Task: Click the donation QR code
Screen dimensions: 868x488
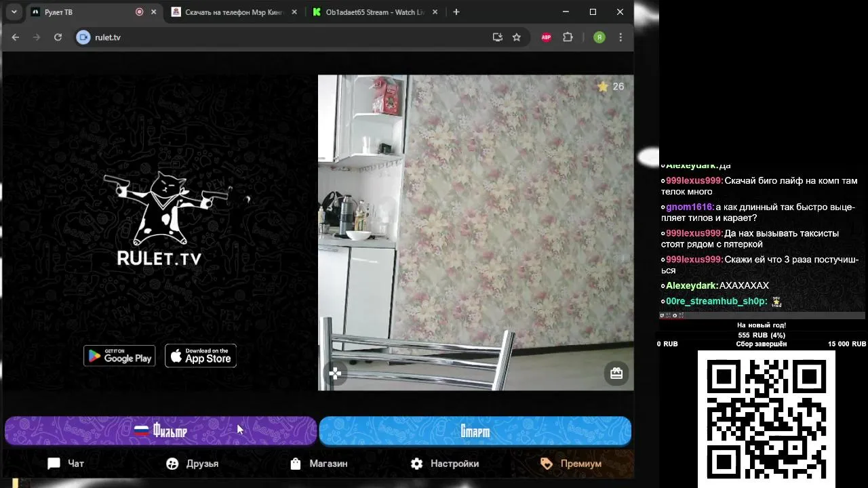Action: click(766, 419)
